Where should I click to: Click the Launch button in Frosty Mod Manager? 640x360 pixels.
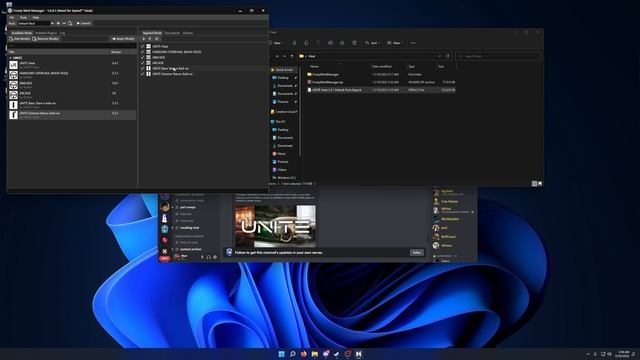(x=84, y=23)
